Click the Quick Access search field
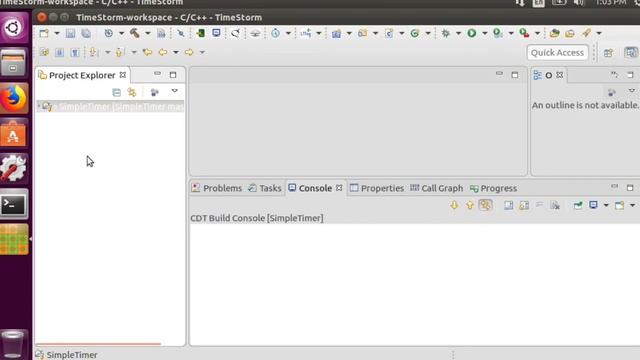The height and width of the screenshot is (360, 640). 557,53
